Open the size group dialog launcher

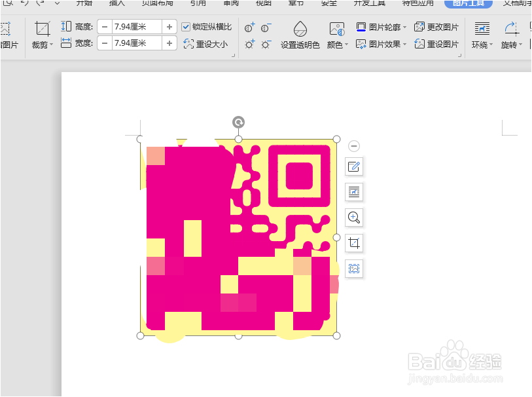234,55
